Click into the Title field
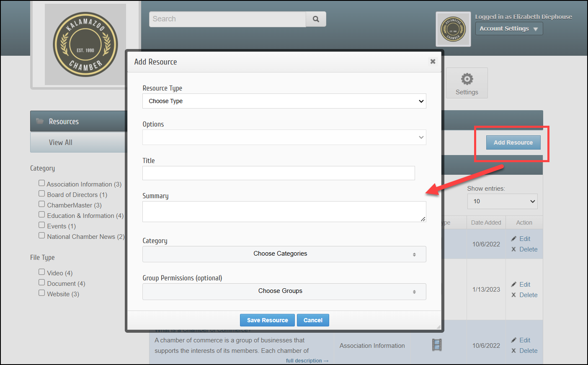Screen dimensions: 588x365 coord(279,173)
